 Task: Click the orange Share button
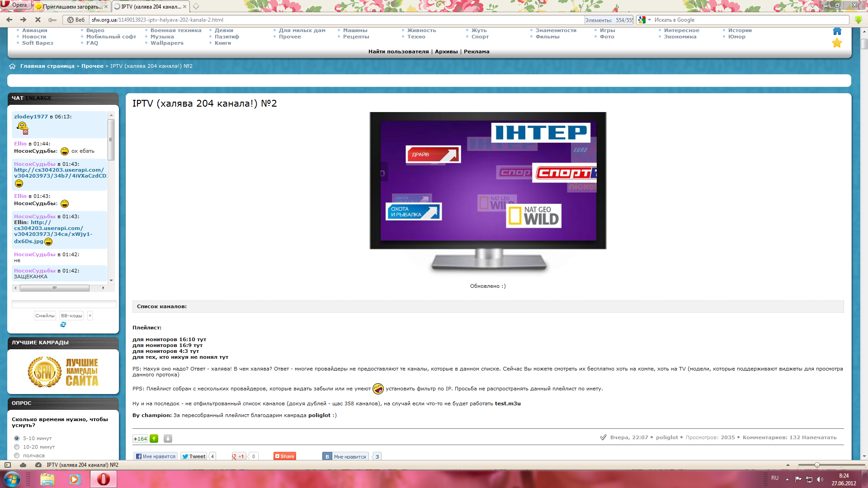coord(285,456)
